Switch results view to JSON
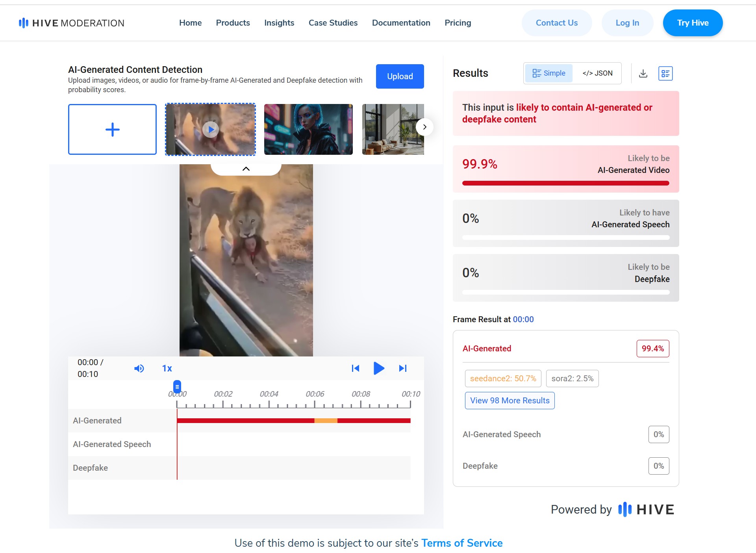Screen dimensions: 756x553 click(597, 73)
